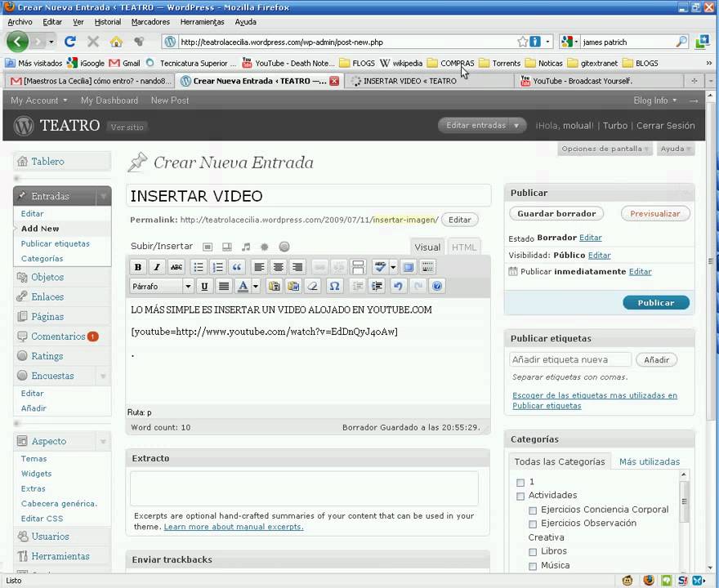
Task: Apply strikethrough (ABC) formatting
Action: point(176,267)
